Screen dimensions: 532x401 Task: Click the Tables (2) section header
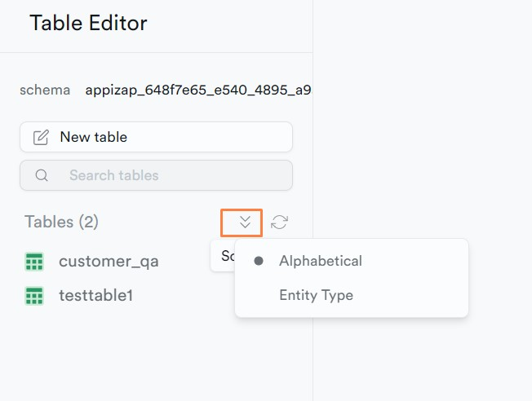click(61, 222)
